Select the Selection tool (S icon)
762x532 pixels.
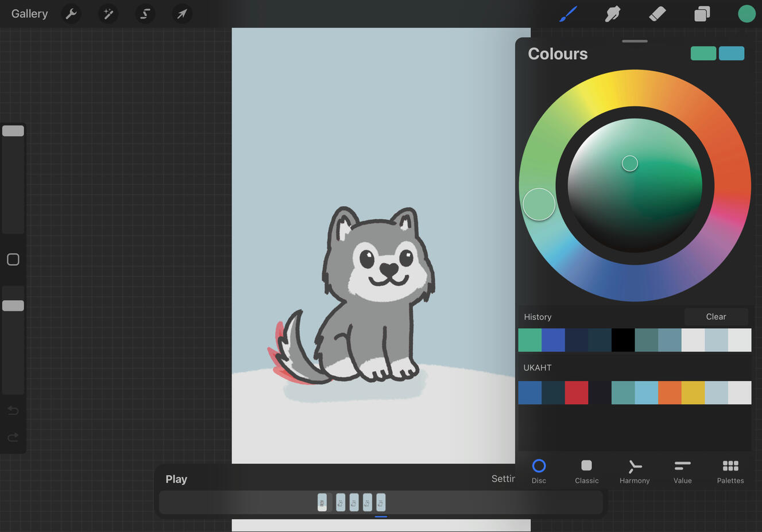[145, 14]
